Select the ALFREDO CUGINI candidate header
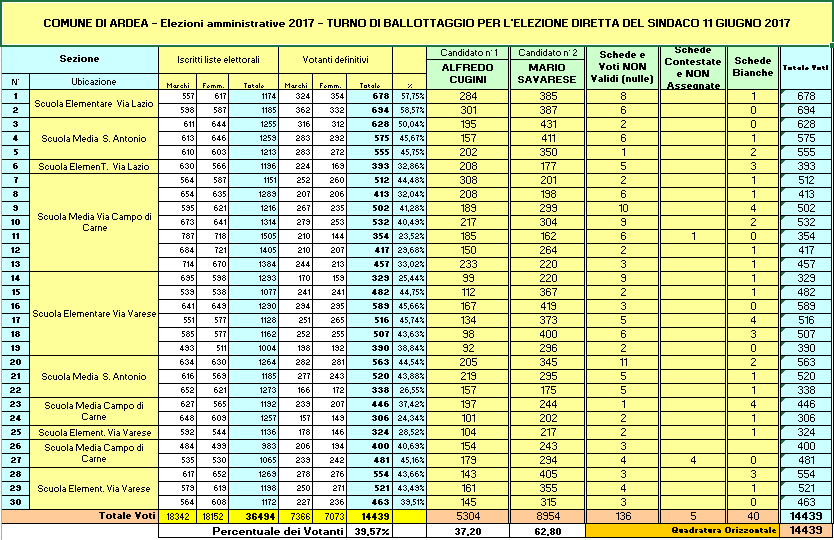The height and width of the screenshot is (540, 834). click(467, 73)
